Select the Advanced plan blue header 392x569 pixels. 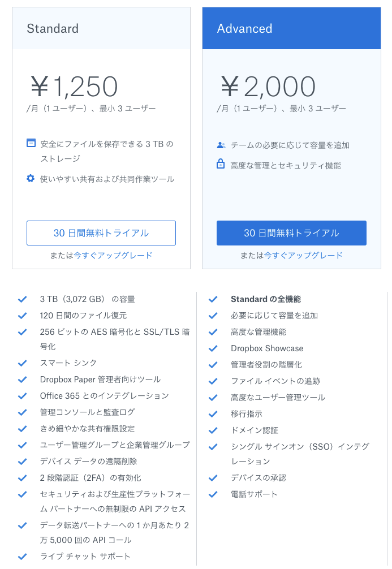[x=291, y=28]
